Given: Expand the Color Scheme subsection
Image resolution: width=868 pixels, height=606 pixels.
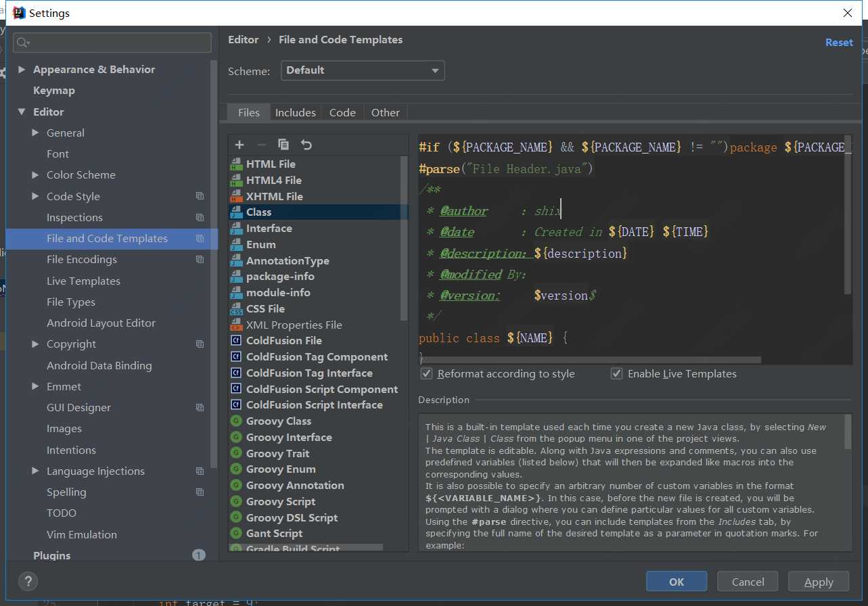Looking at the screenshot, I should click(x=35, y=175).
